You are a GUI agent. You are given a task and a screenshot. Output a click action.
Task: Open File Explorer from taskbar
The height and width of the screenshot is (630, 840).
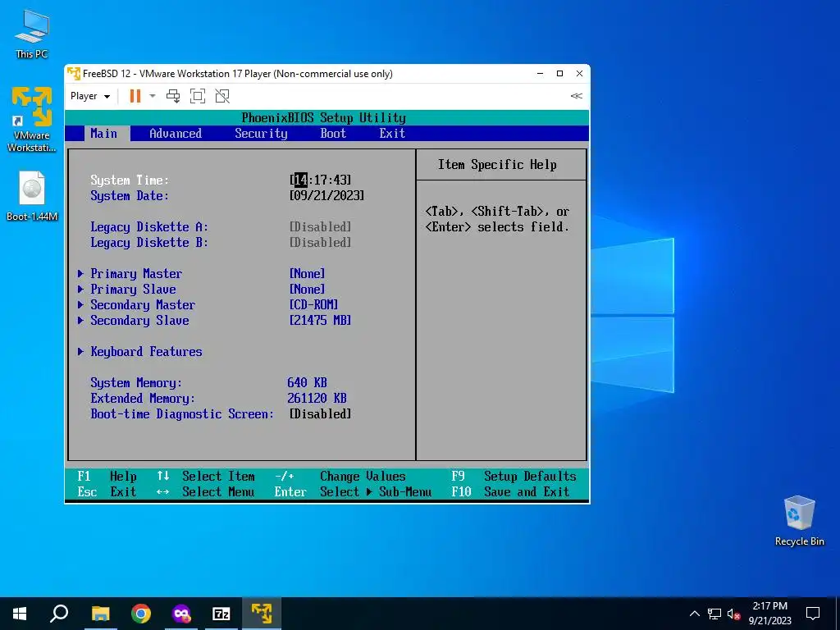tap(100, 614)
